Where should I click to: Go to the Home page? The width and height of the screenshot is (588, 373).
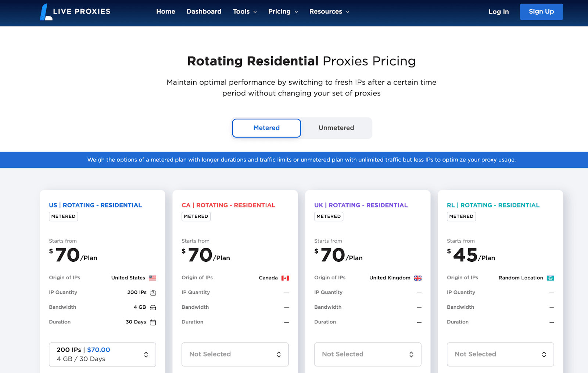coord(166,11)
